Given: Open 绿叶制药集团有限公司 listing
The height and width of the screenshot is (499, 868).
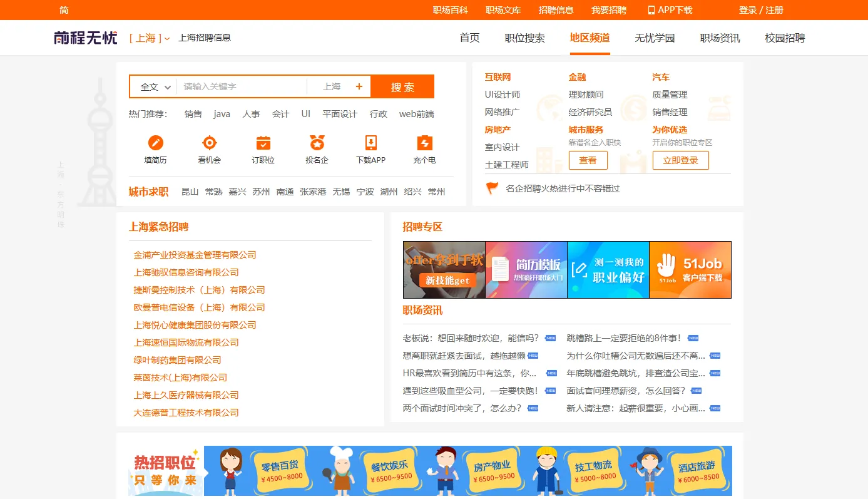Looking at the screenshot, I should click(177, 360).
